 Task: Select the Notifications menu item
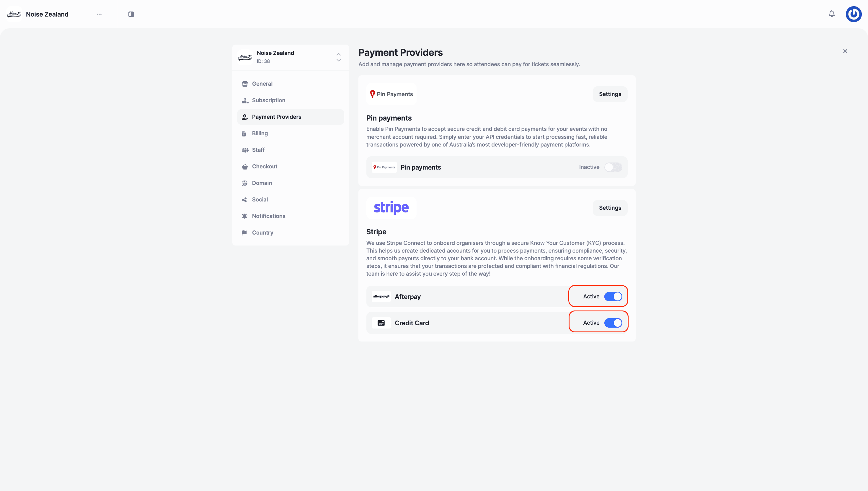[x=269, y=216]
